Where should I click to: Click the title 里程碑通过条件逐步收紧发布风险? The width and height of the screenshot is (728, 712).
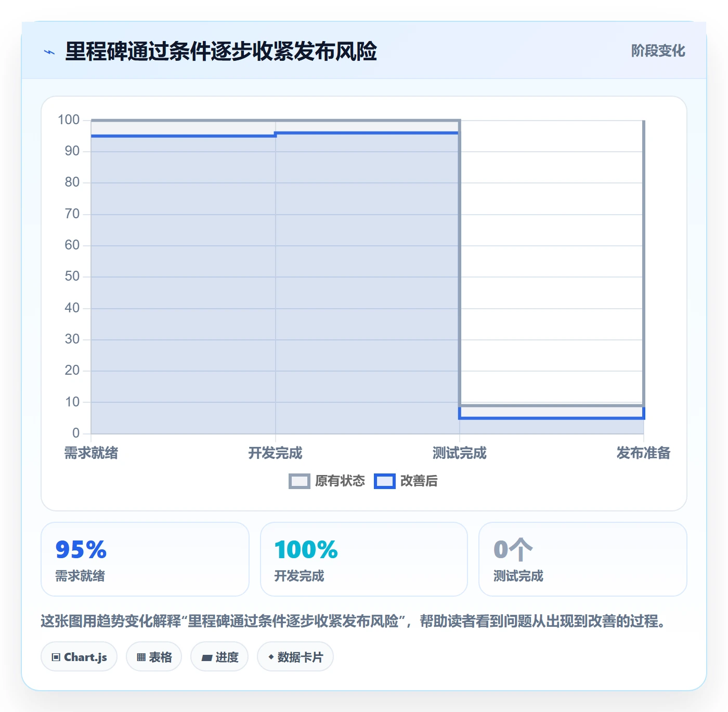[x=221, y=51]
